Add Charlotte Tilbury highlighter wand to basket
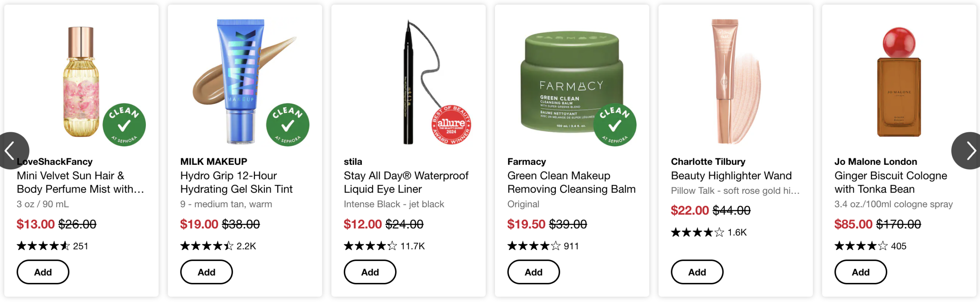The image size is (980, 302). click(x=697, y=272)
